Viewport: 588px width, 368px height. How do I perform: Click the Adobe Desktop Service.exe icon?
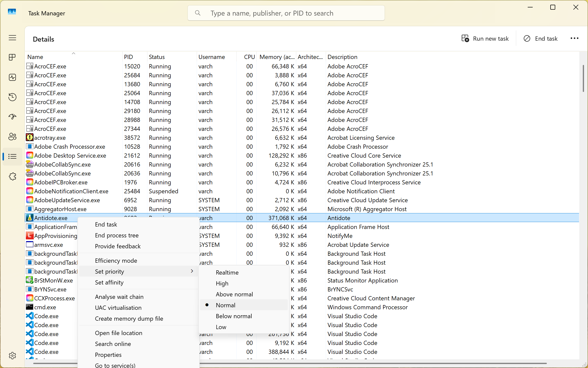[x=30, y=155]
